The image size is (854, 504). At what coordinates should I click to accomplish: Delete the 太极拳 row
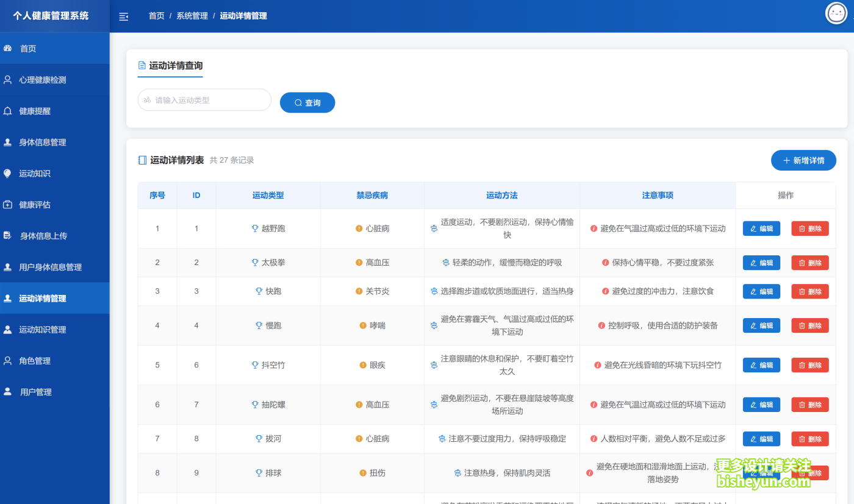tap(810, 263)
